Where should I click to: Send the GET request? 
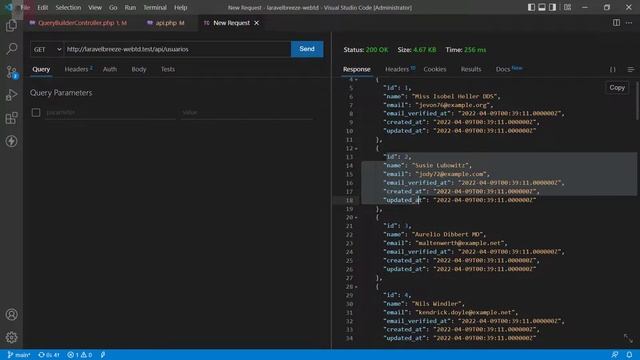point(307,49)
